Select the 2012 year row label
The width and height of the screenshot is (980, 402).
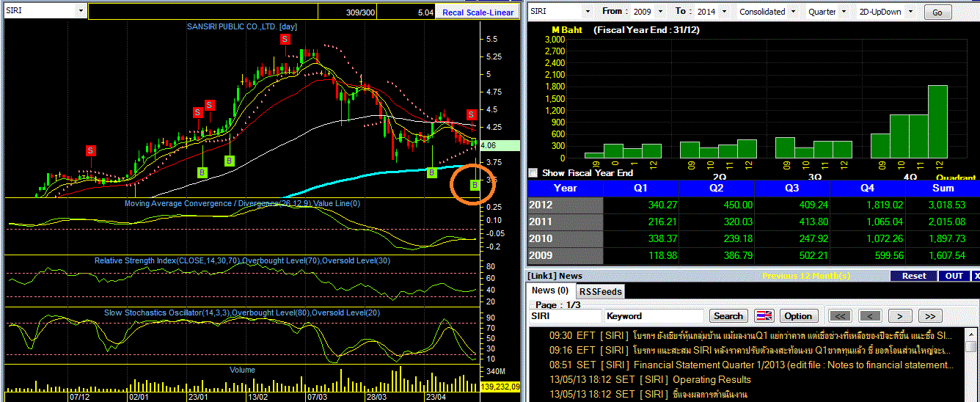click(x=565, y=205)
